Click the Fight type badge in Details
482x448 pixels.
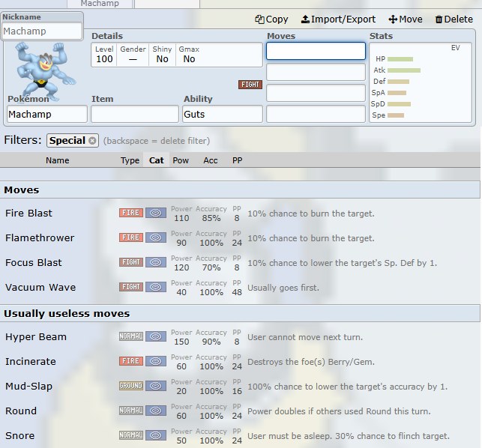[x=250, y=85]
